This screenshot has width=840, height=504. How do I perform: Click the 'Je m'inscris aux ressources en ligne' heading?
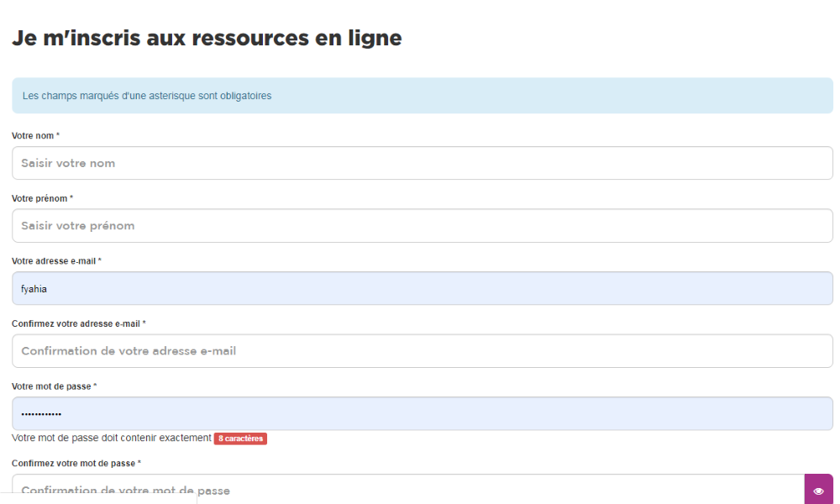click(x=207, y=38)
